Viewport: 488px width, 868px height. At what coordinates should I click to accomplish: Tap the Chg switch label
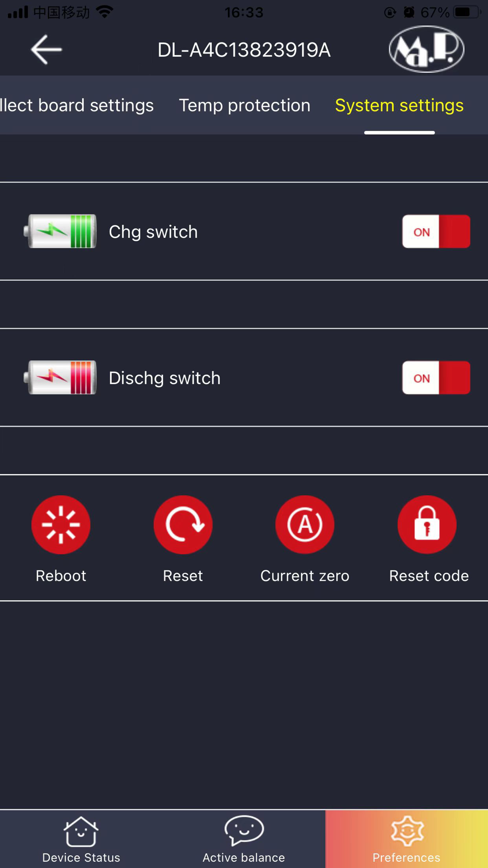tap(153, 232)
